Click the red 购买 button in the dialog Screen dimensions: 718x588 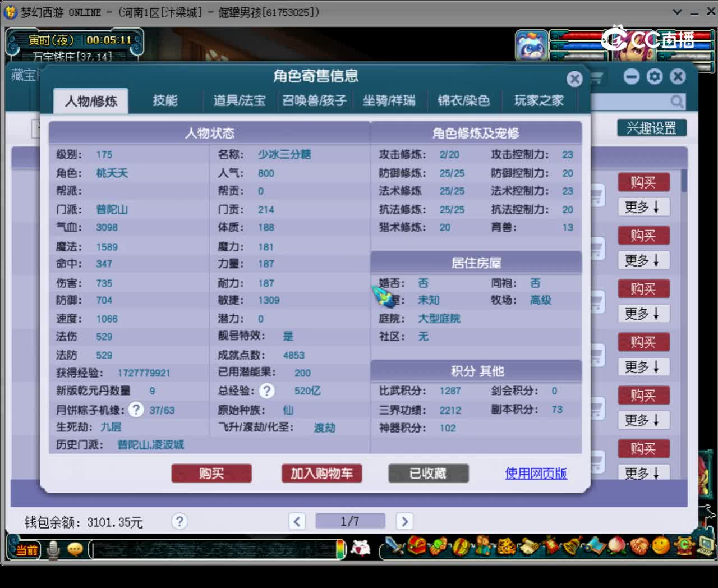(x=211, y=474)
